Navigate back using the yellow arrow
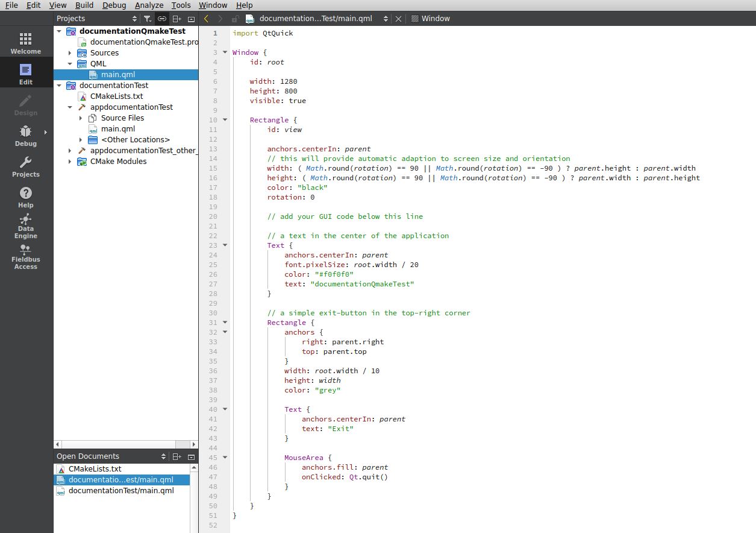756x533 pixels. click(x=205, y=19)
